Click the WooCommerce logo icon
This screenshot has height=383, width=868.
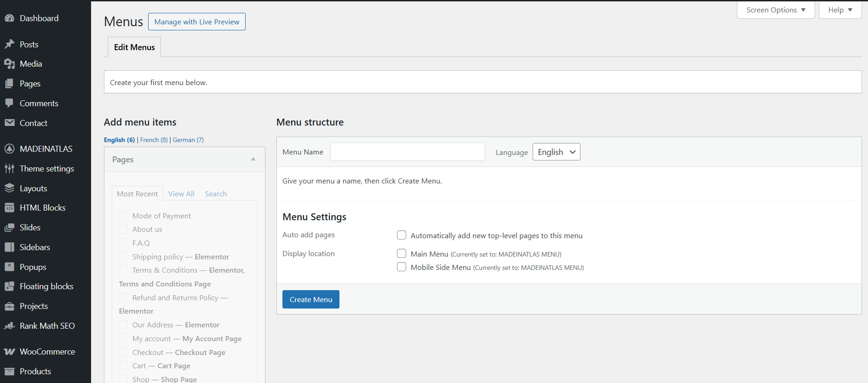pos(9,352)
